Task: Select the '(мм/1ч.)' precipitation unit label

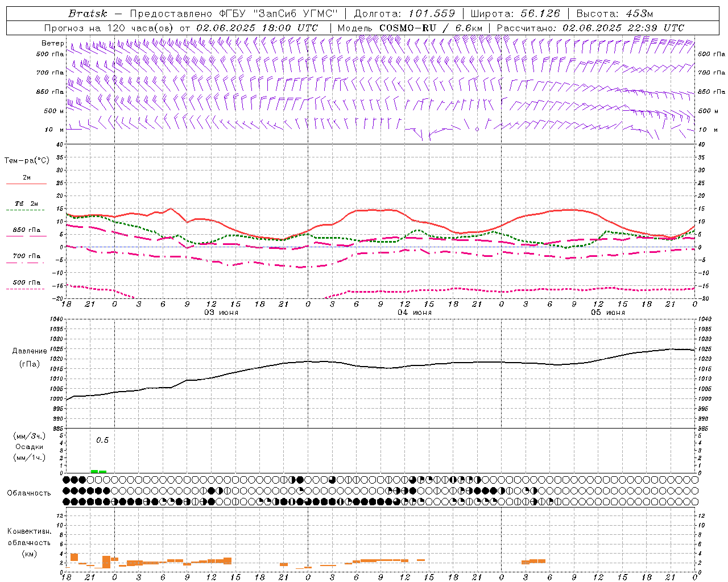Action: pos(29,458)
